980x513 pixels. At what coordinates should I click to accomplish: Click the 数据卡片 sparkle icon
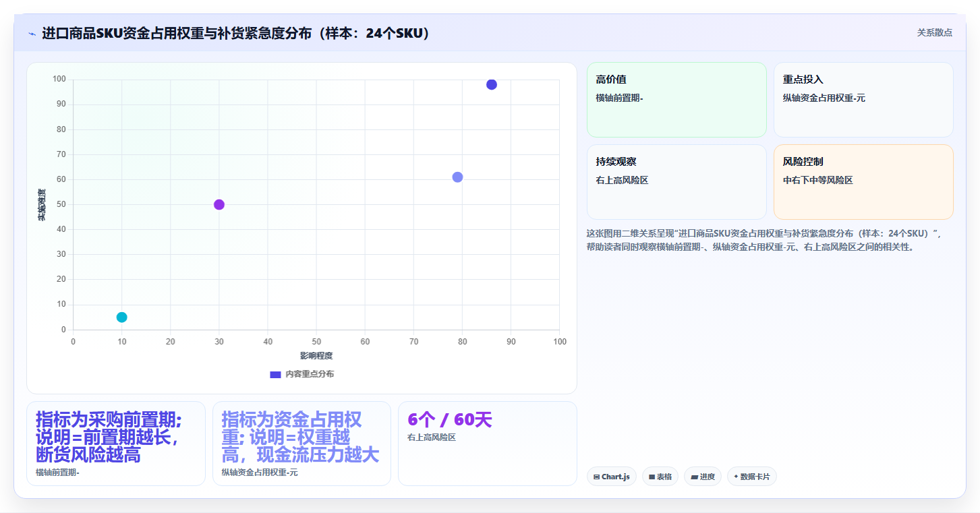click(x=736, y=477)
